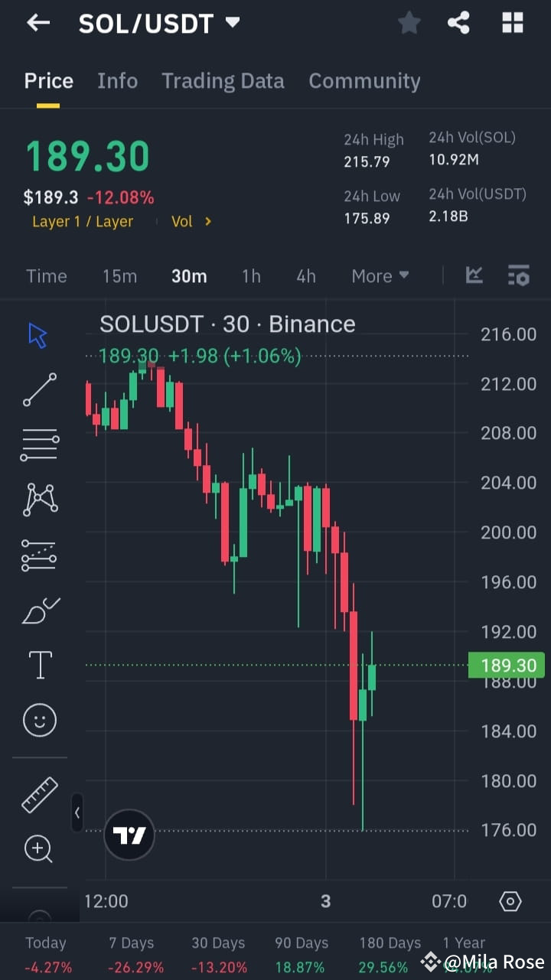
Task: Switch to the Trading Data tab
Action: coord(223,81)
